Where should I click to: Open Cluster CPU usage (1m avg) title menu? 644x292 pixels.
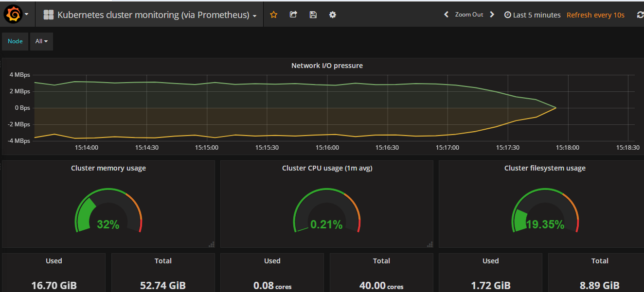point(327,168)
